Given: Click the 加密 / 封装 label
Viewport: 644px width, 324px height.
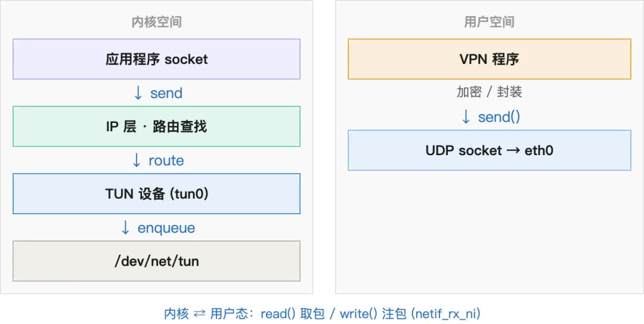Looking at the screenshot, I should pos(489,92).
